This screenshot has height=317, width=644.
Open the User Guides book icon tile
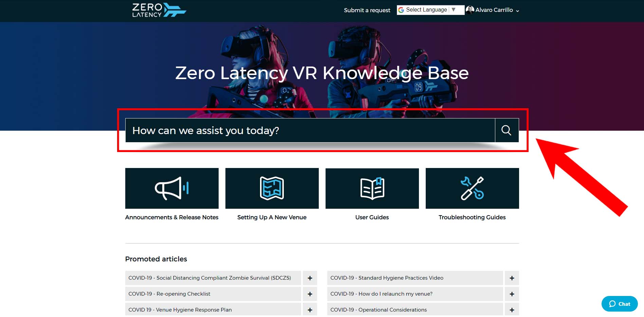(372, 188)
